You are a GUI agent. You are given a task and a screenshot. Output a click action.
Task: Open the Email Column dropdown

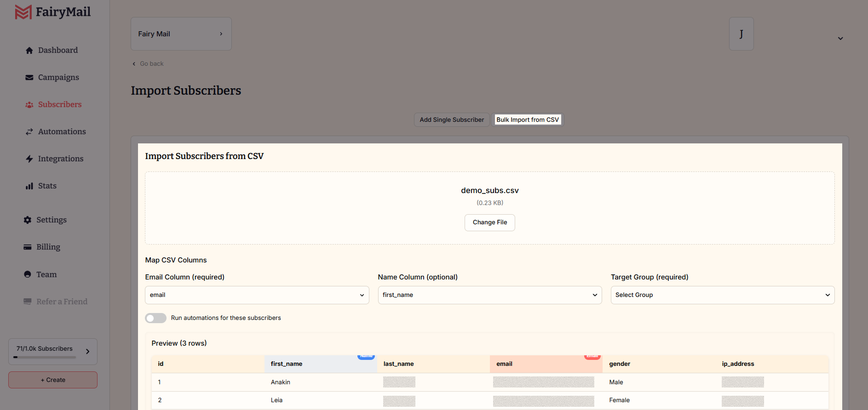tap(257, 295)
